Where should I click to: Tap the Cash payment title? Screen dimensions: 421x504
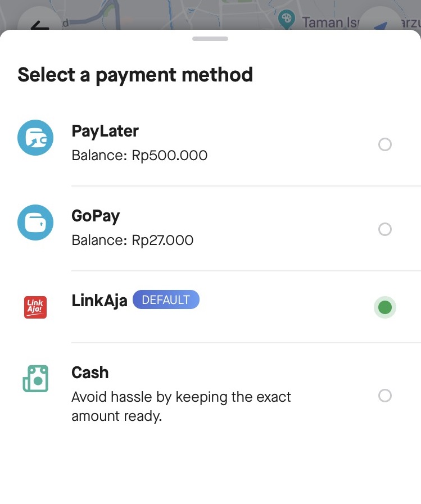point(90,373)
